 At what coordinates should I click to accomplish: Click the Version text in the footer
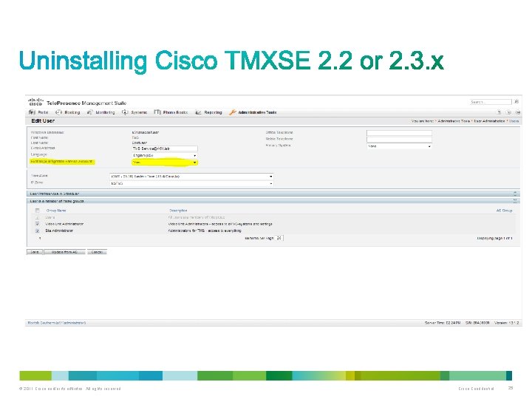click(x=507, y=323)
